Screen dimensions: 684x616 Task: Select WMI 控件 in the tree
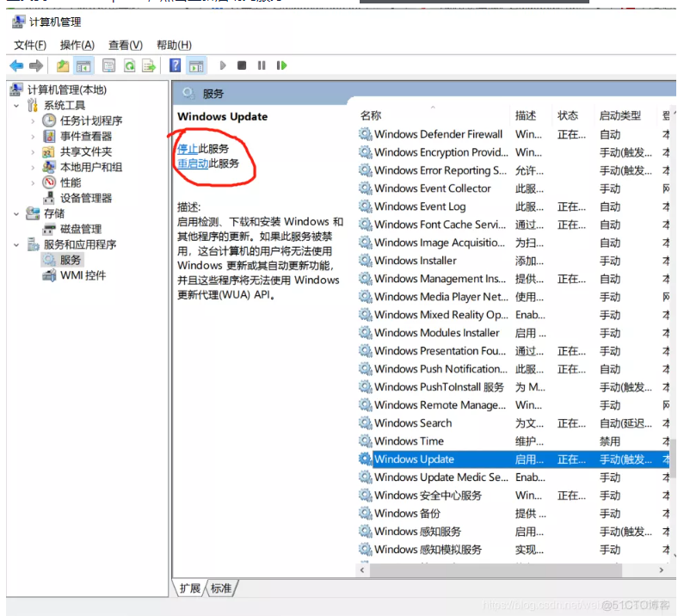pos(83,275)
